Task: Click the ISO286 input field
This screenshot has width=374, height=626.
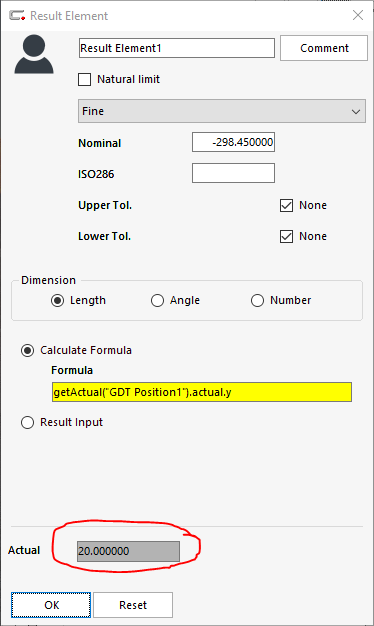Action: coord(234,173)
